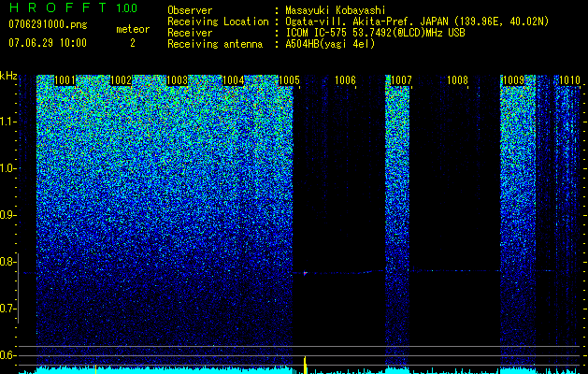
Task: Click the yellow power spike in the bottom graph
Action: [306, 365]
